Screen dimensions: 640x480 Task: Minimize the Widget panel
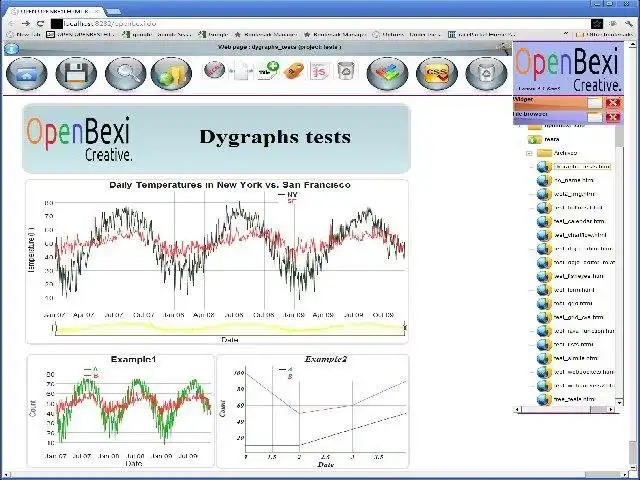(x=595, y=103)
